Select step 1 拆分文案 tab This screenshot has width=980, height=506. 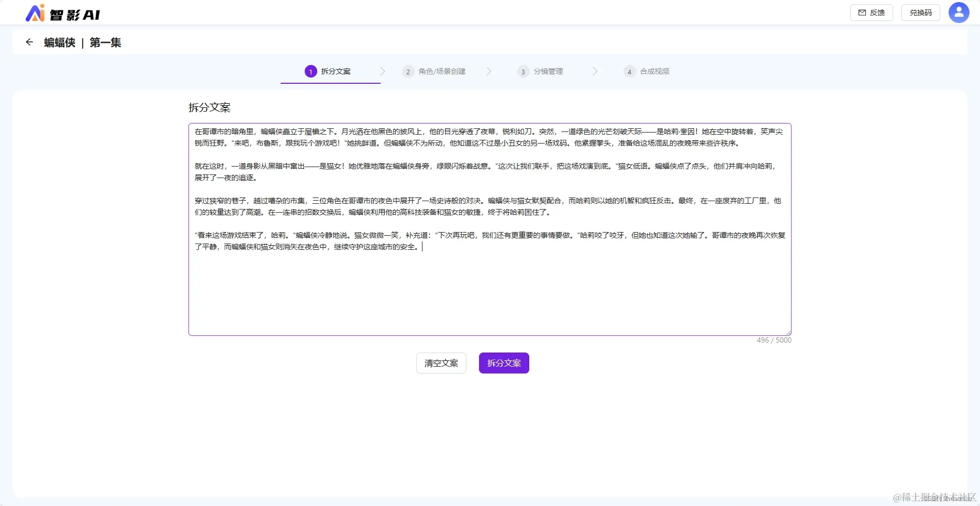(x=330, y=72)
